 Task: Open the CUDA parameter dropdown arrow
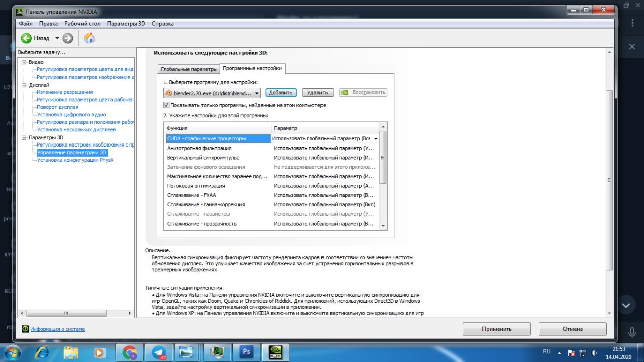pyautogui.click(x=375, y=138)
